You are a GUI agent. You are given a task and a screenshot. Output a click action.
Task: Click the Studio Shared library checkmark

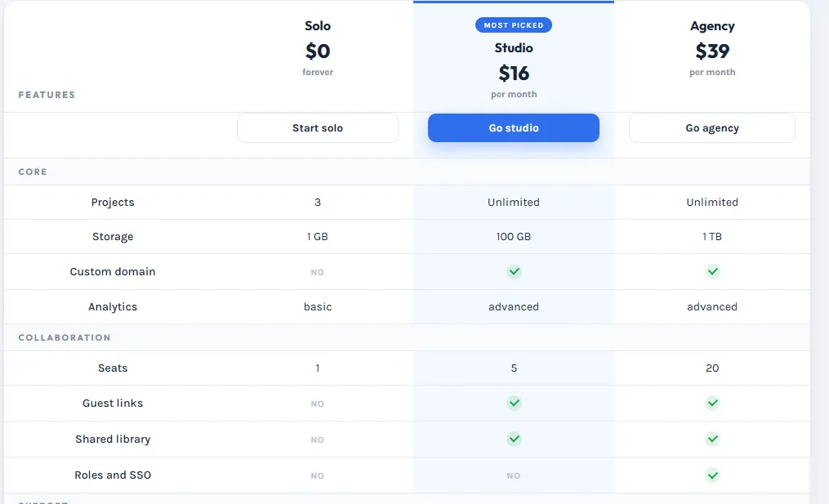click(514, 439)
